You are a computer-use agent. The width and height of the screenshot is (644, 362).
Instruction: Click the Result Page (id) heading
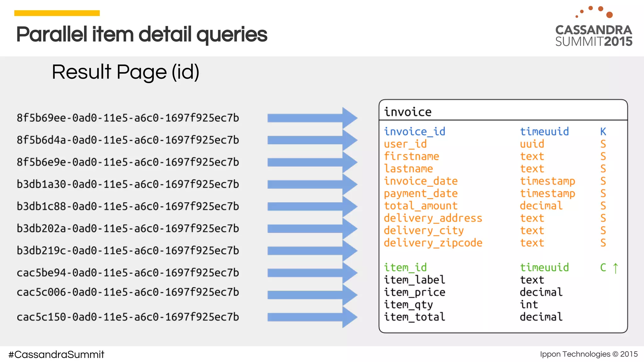pos(125,72)
